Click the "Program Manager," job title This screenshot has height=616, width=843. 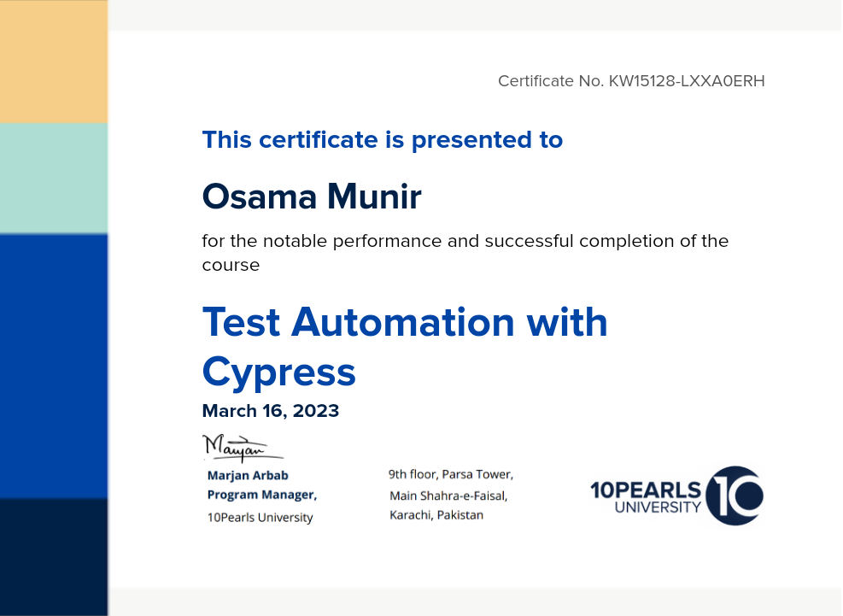coord(261,495)
